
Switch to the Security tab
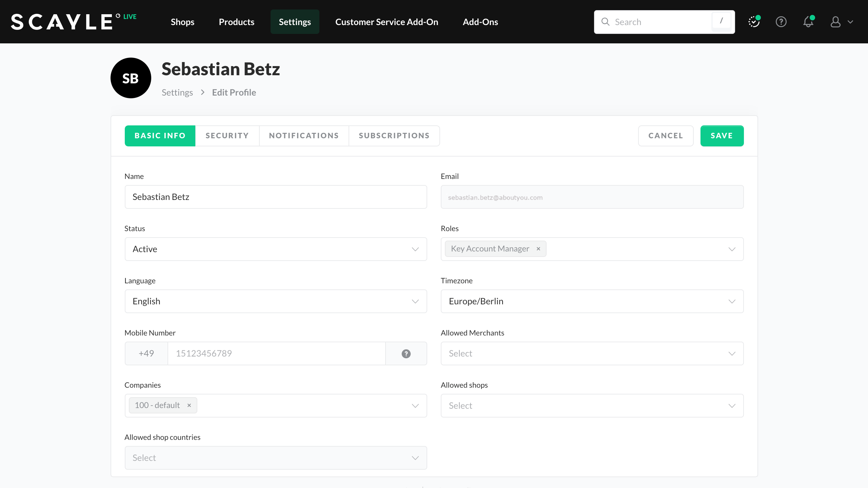point(227,136)
